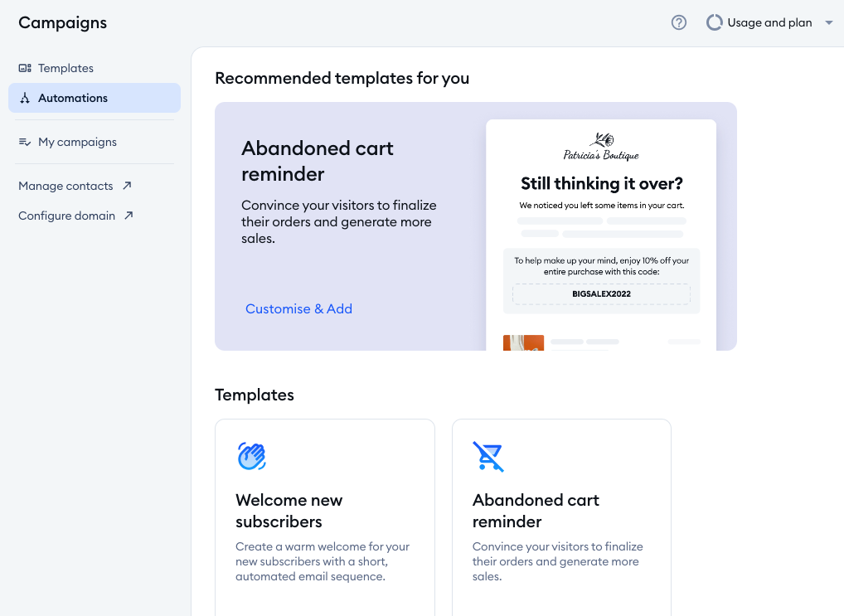Click the My campaigns list icon
844x616 pixels.
[x=25, y=142]
